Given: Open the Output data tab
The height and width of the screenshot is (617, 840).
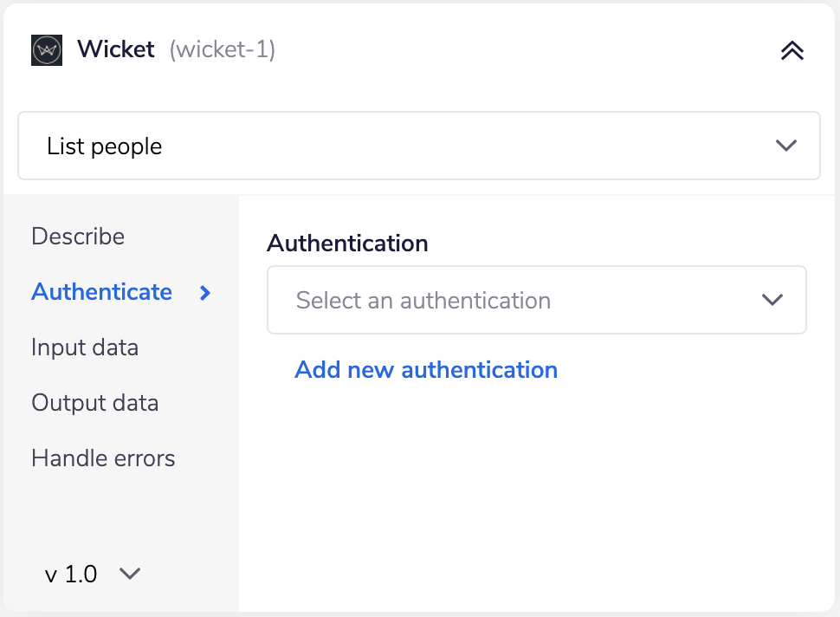Looking at the screenshot, I should click(x=94, y=402).
